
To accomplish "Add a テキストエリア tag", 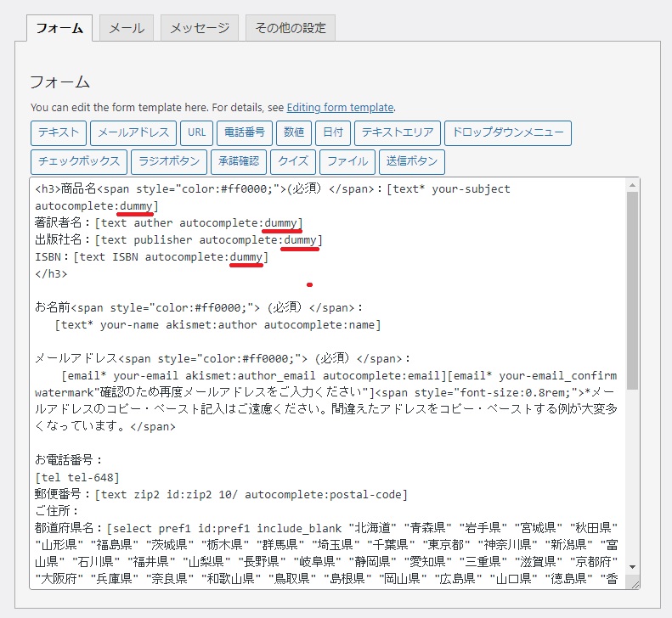I will [x=397, y=132].
